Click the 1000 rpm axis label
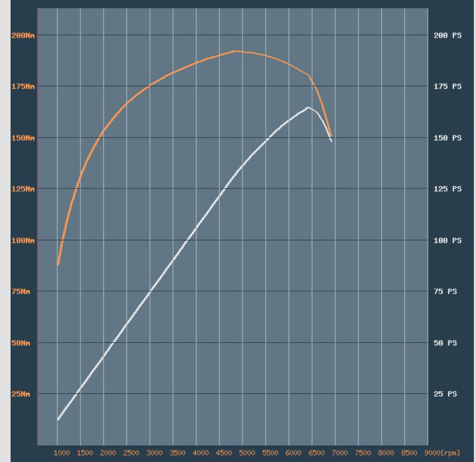 (61, 453)
